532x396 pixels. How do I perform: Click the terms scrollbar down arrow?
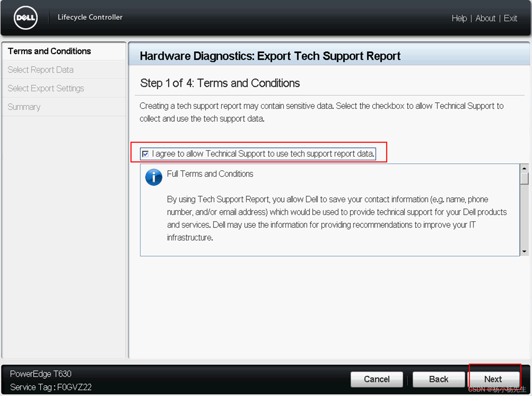[524, 251]
